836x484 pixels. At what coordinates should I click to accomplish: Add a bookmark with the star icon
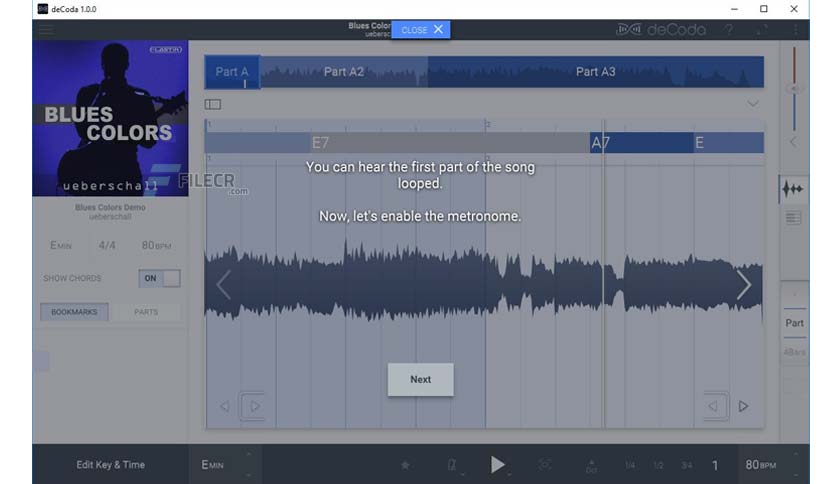tap(405, 465)
